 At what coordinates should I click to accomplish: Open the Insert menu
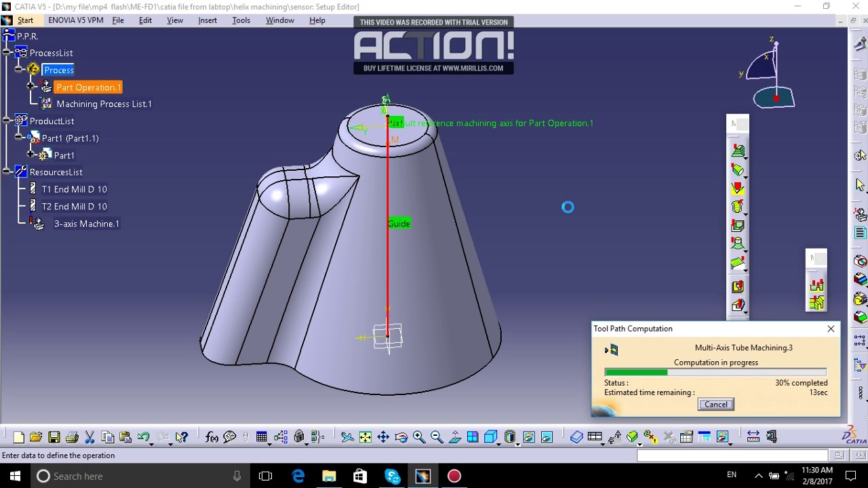[208, 20]
